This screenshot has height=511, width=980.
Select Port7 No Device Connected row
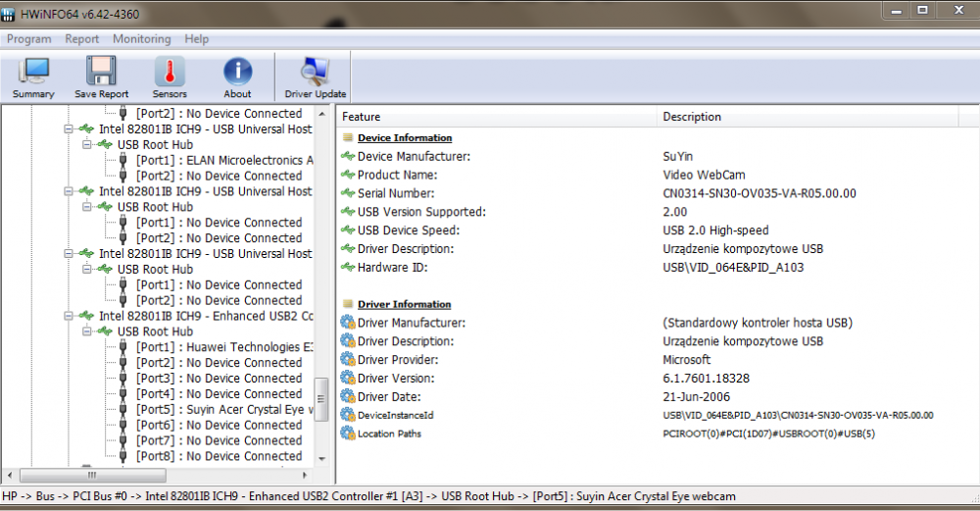click(219, 440)
